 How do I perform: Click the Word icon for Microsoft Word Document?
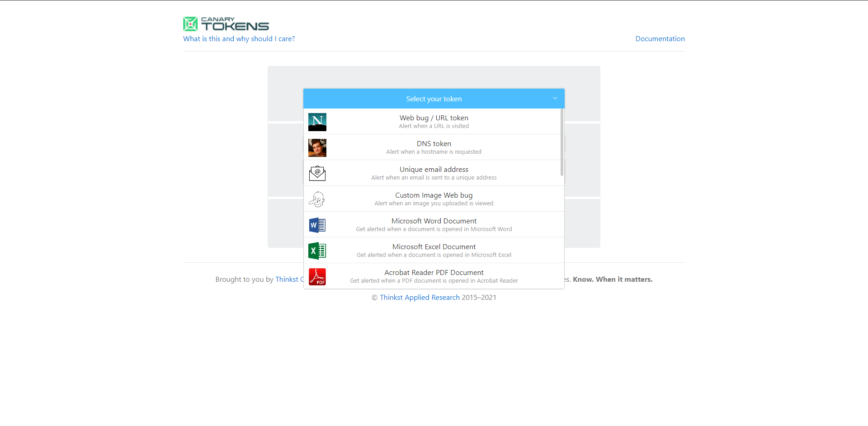tap(317, 225)
